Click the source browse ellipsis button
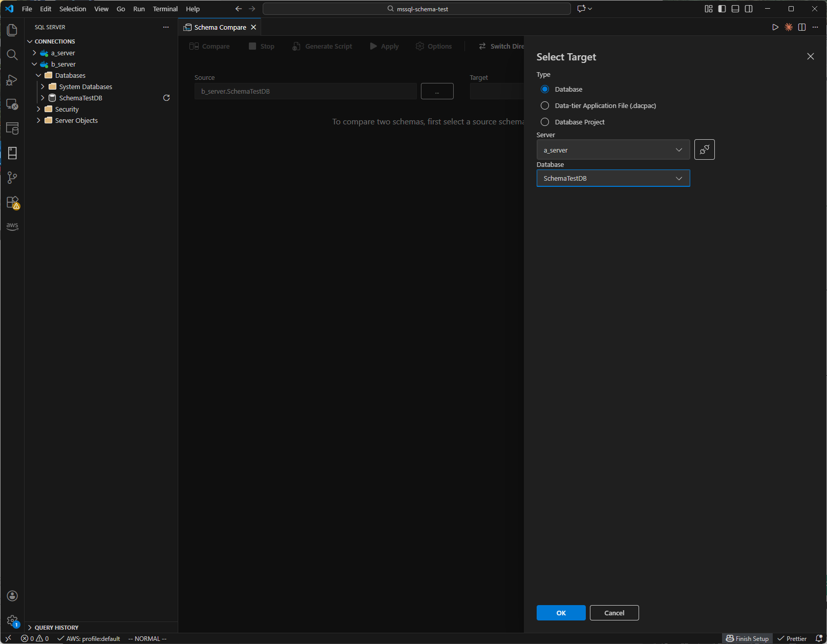The width and height of the screenshot is (827, 644). point(437,91)
